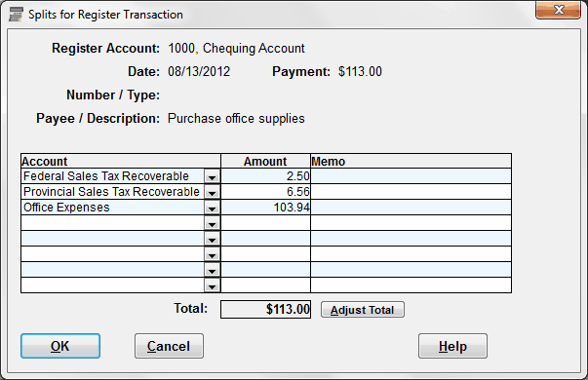Click memo cell for Federal Sales Tax
This screenshot has height=380, width=588.
[411, 176]
